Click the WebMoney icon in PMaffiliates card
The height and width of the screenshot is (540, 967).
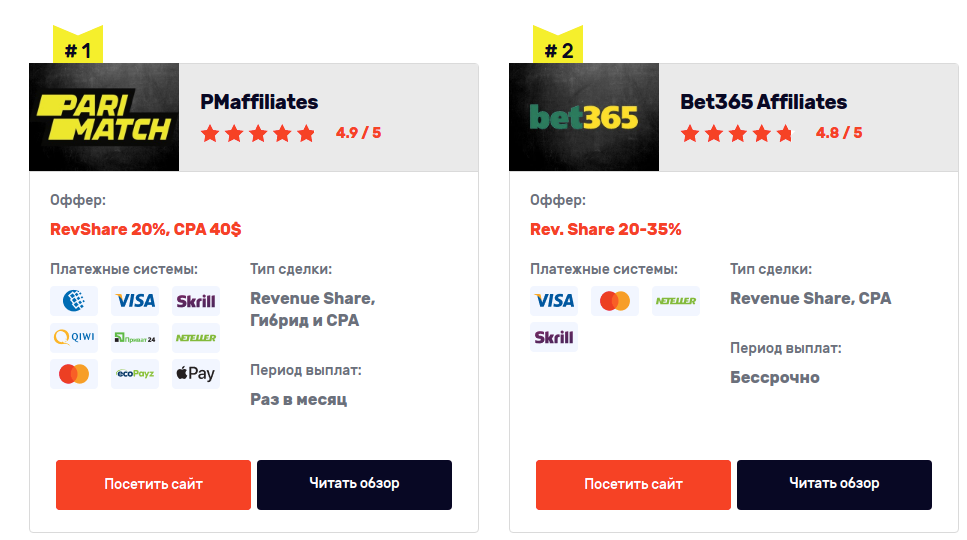coord(74,301)
